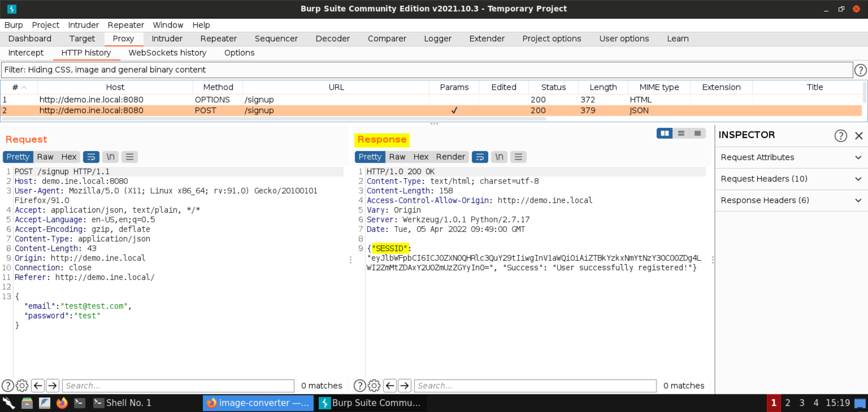Image resolution: width=868 pixels, height=412 pixels.
Task: Switch to the Dashboard tab
Action: (x=30, y=39)
